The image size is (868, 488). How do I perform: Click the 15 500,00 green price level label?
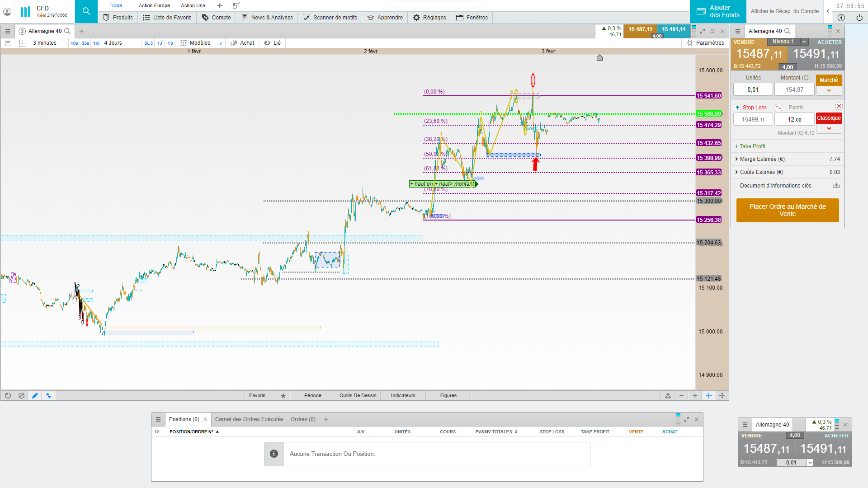click(x=709, y=114)
